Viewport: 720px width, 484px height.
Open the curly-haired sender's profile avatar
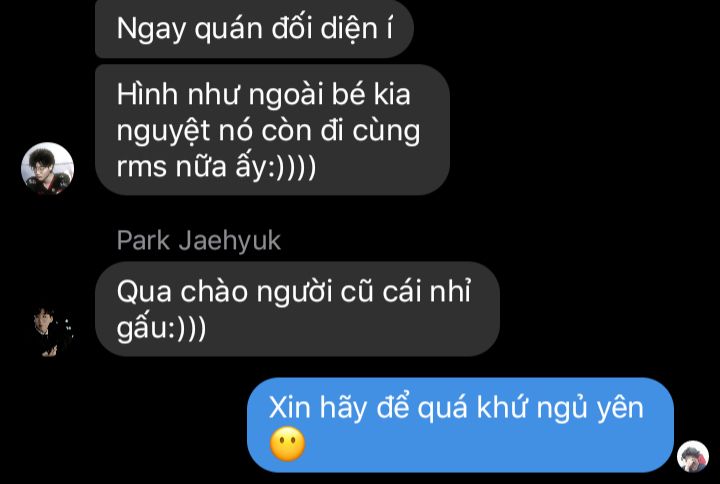[x=47, y=169]
